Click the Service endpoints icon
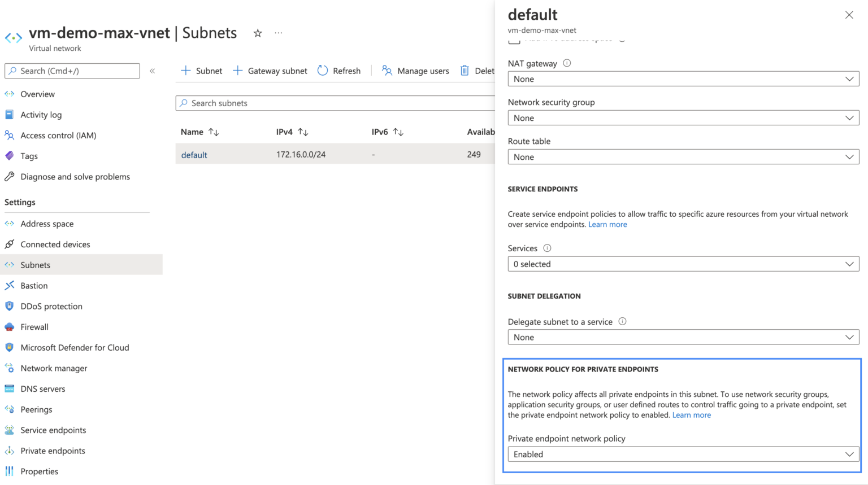 (x=10, y=430)
